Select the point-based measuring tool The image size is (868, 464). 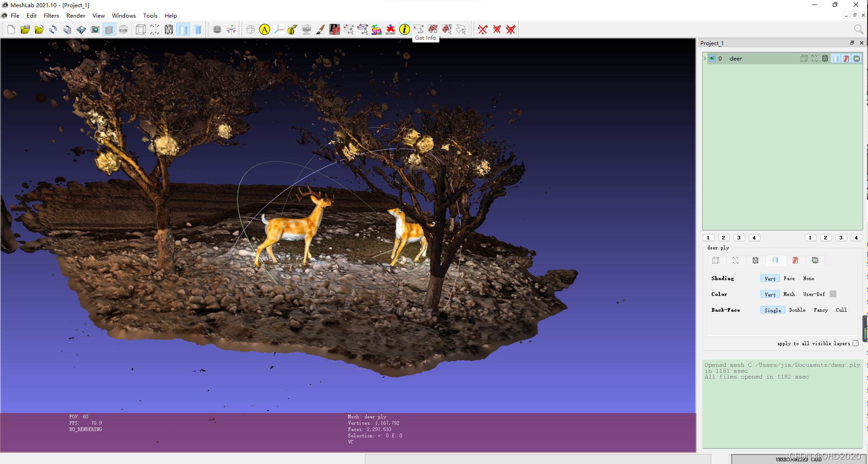tap(293, 29)
